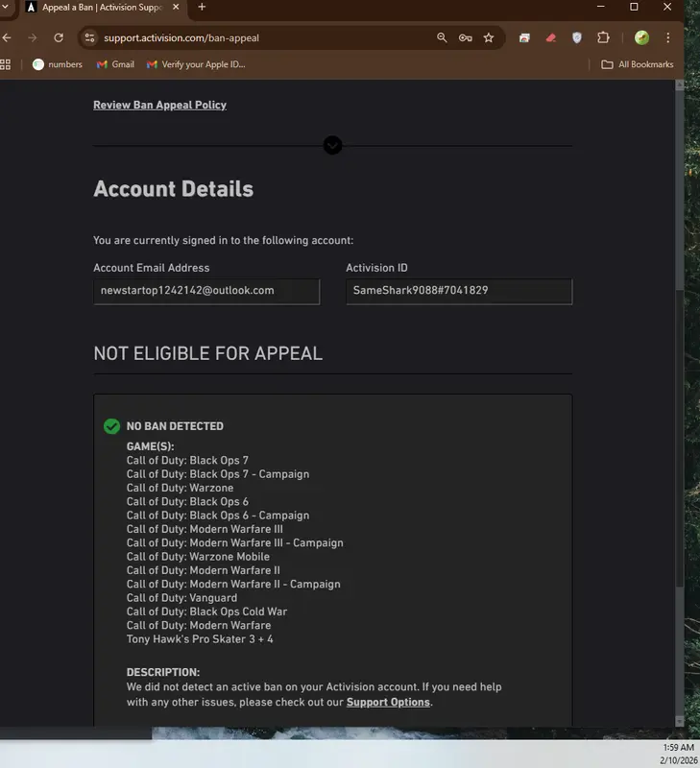Viewport: 700px width, 768px height.
Task: Click the scrollbar up arrow
Action: click(x=680, y=84)
